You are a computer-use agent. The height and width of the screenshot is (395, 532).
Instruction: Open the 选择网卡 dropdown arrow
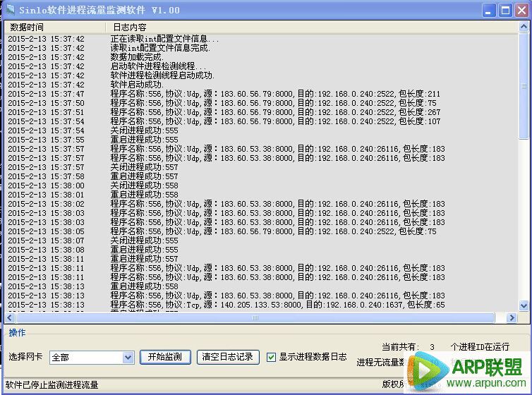pos(128,358)
